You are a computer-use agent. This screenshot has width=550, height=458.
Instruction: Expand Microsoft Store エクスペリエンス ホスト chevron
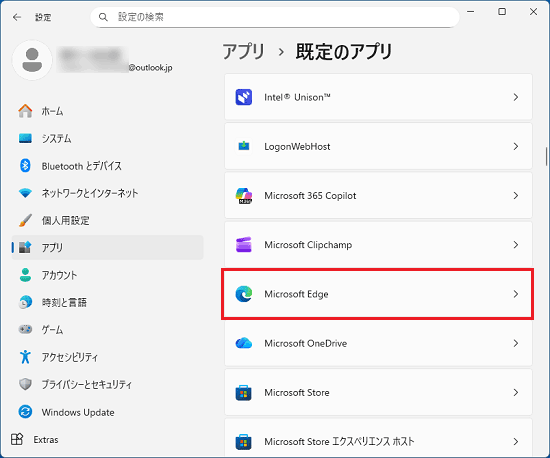coord(515,442)
